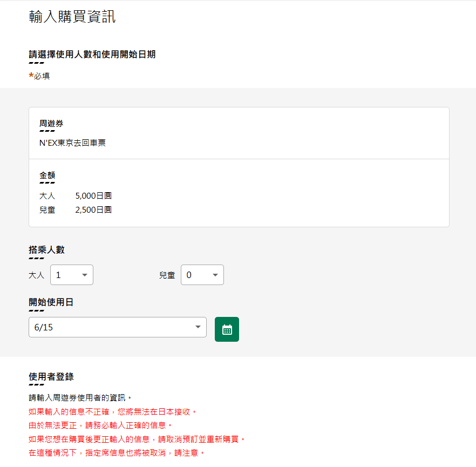Image resolution: width=476 pixels, height=467 pixels.
Task: Click the adult price 5,000日圓
Action: [93, 196]
